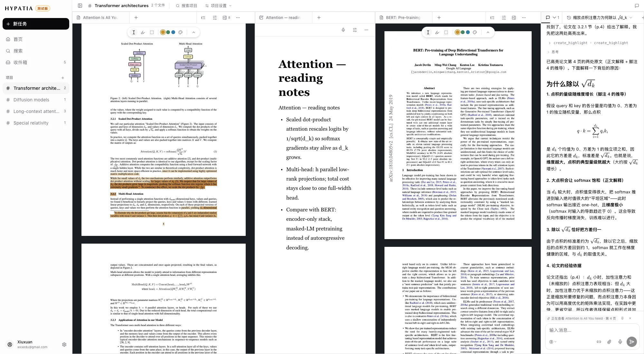Select the Transformer architectures project in sidebar
The height and width of the screenshot is (354, 644).
click(36, 88)
